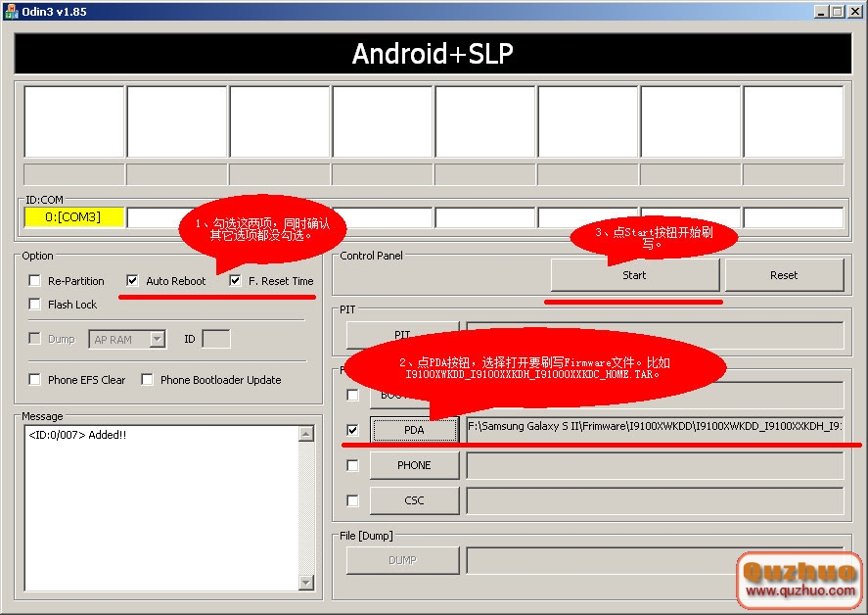Maximize the Odin3 window
The height and width of the screenshot is (615, 868).
838,11
